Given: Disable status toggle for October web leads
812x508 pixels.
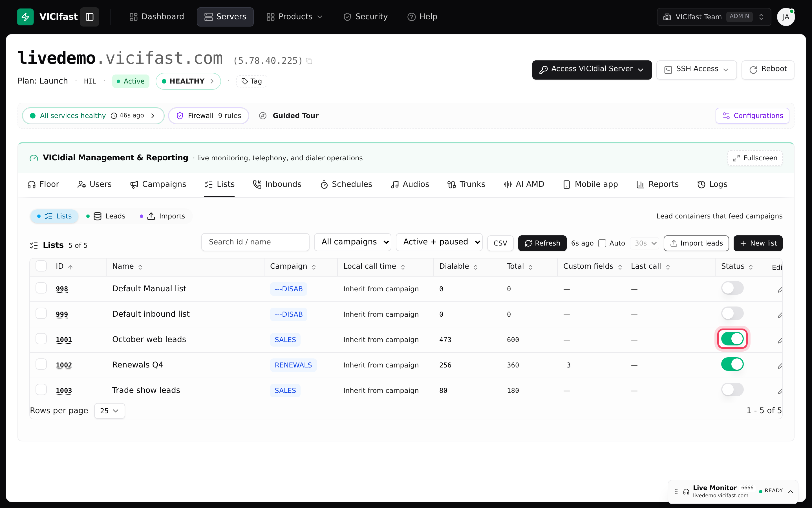Looking at the screenshot, I should [x=732, y=339].
